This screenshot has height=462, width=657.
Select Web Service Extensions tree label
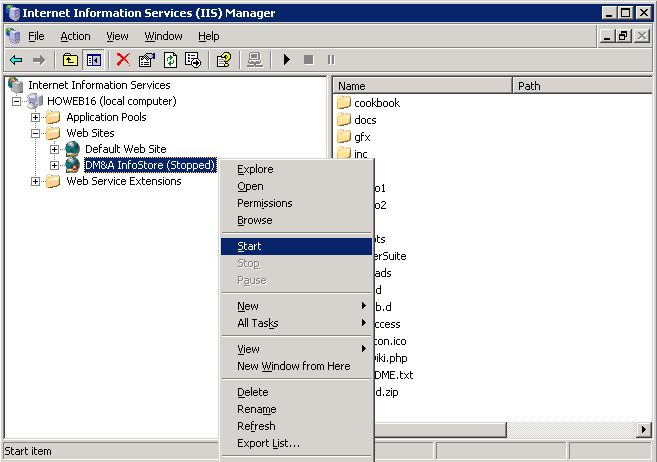[x=124, y=181]
